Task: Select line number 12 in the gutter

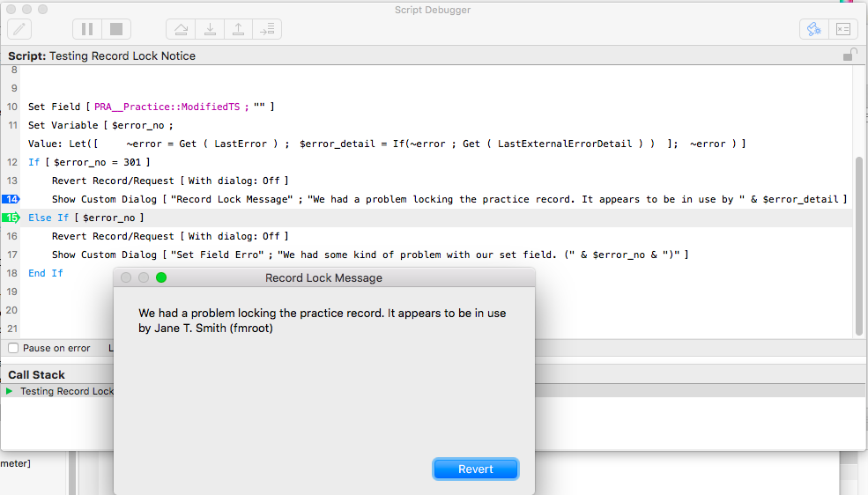Action: tap(12, 162)
